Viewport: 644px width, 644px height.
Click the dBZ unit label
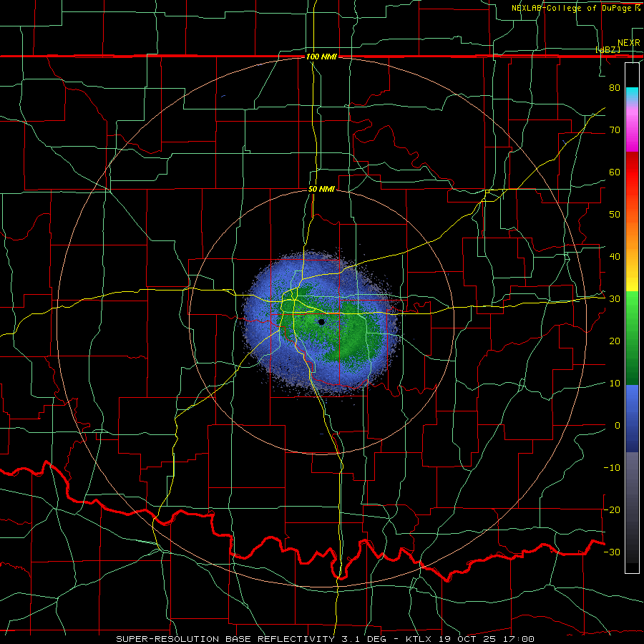pos(608,49)
